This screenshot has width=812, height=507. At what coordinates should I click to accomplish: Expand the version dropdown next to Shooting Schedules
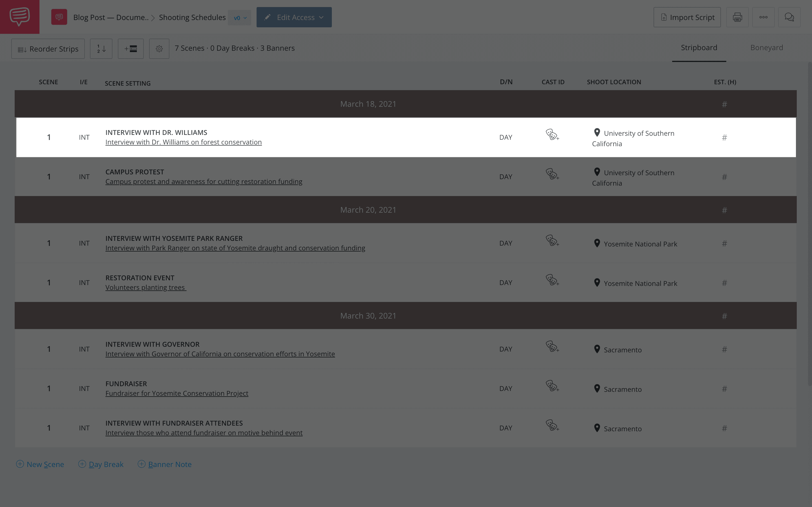[239, 17]
